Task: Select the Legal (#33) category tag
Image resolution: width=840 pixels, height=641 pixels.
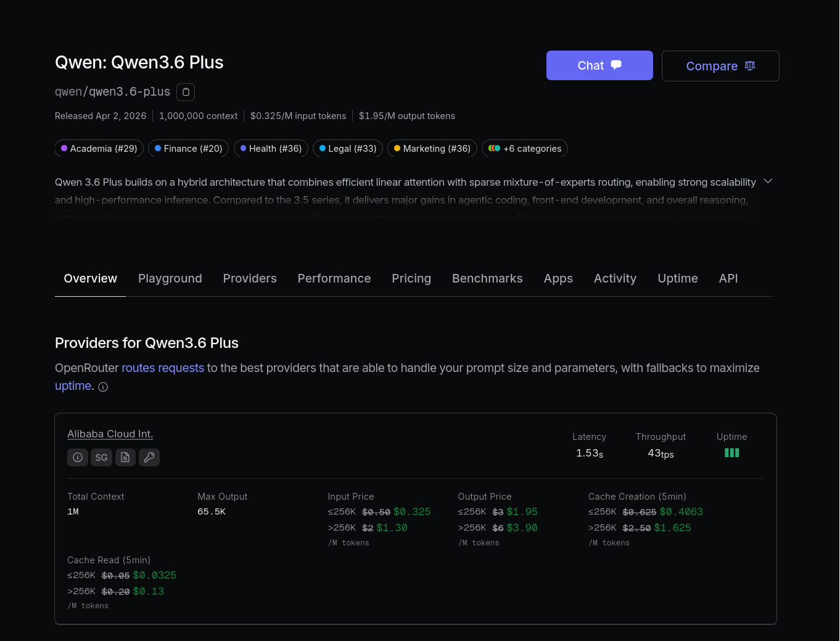Action: [348, 149]
